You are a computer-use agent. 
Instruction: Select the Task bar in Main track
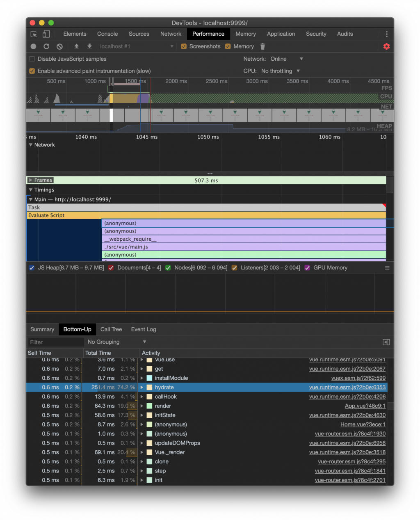coord(206,208)
